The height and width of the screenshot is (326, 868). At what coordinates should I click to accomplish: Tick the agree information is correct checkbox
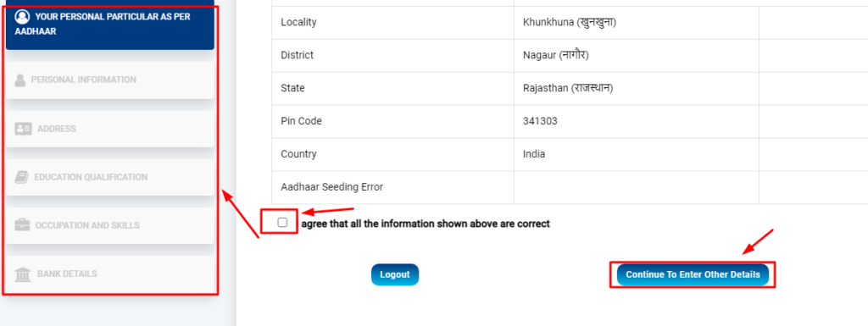click(282, 222)
